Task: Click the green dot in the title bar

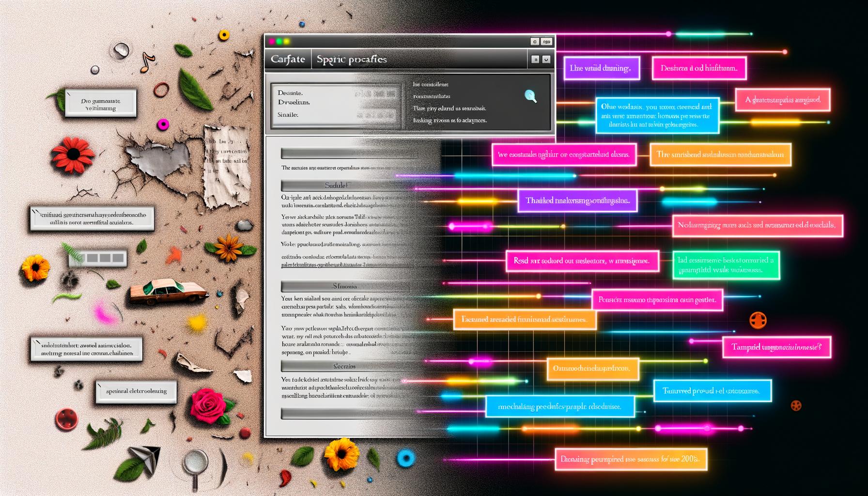Action: (x=279, y=42)
